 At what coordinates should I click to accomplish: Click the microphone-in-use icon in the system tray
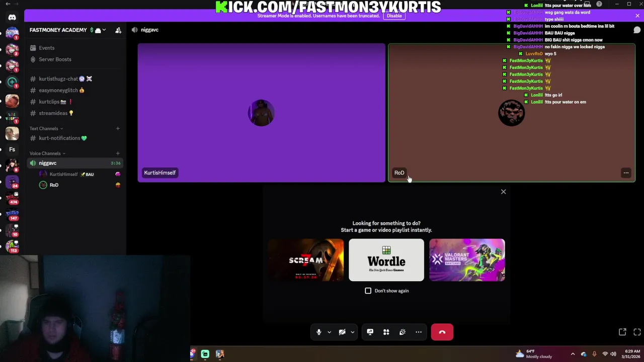[594, 354]
